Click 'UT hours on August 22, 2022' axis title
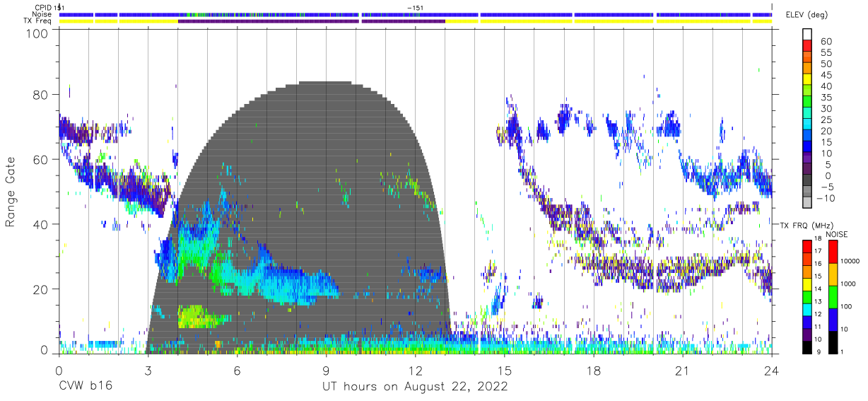 coord(415,387)
